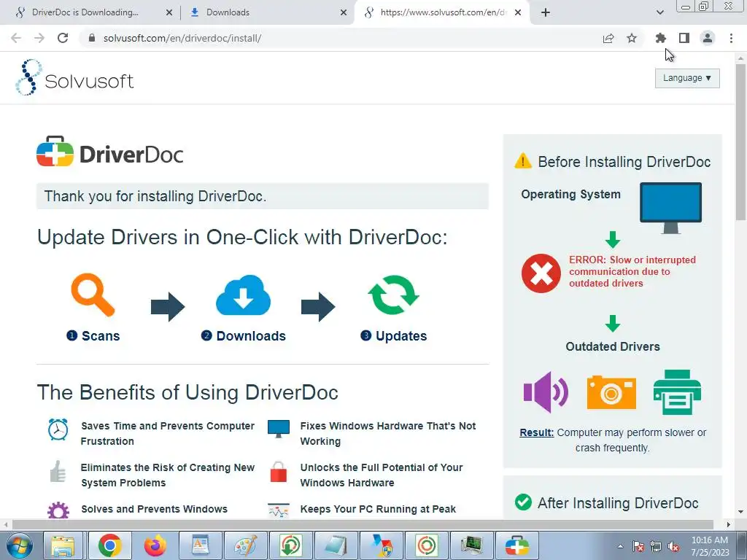Click the Solvusoft logo in header
This screenshot has width=747, height=560.
click(x=74, y=77)
